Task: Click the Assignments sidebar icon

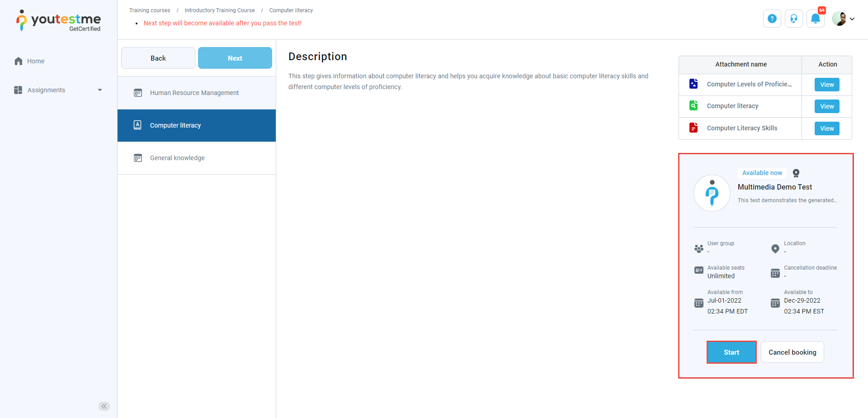Action: (18, 90)
